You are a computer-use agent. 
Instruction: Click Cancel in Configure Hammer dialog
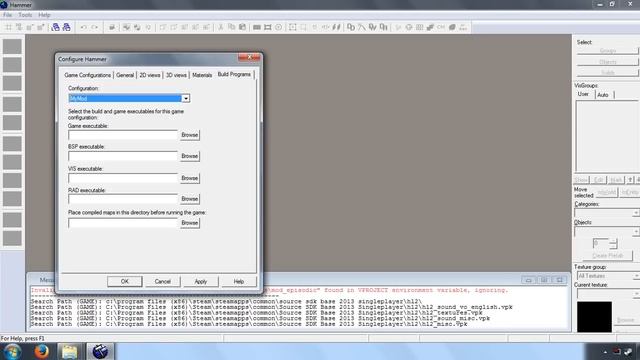[162, 281]
